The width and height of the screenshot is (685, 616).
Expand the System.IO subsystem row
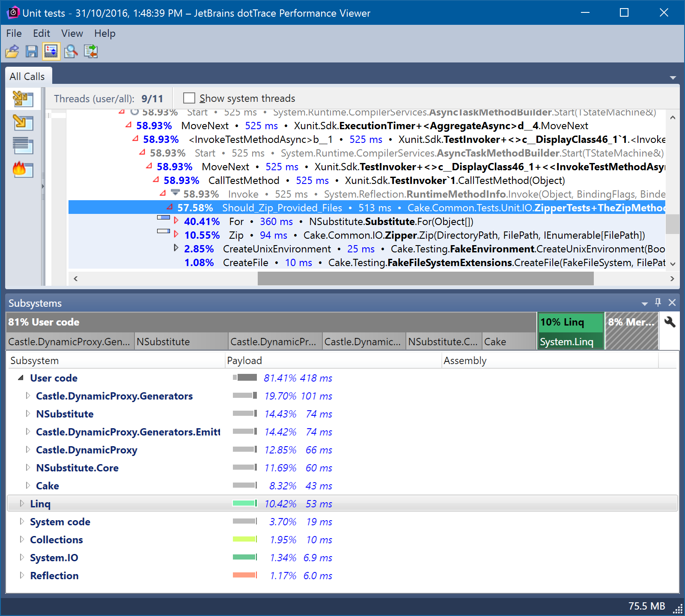coord(22,557)
